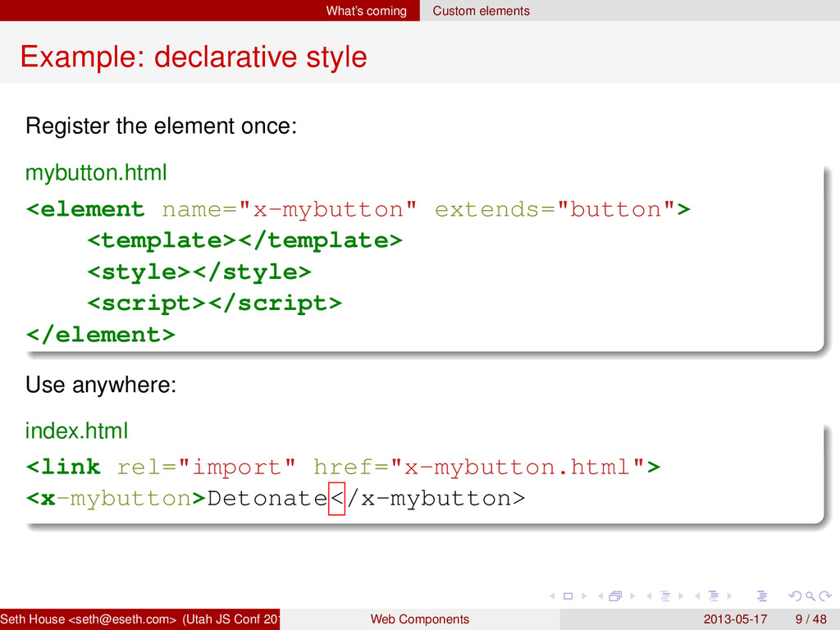Select the "Custom elements" subsection tab
The width and height of the screenshot is (840, 630).
coord(481,11)
